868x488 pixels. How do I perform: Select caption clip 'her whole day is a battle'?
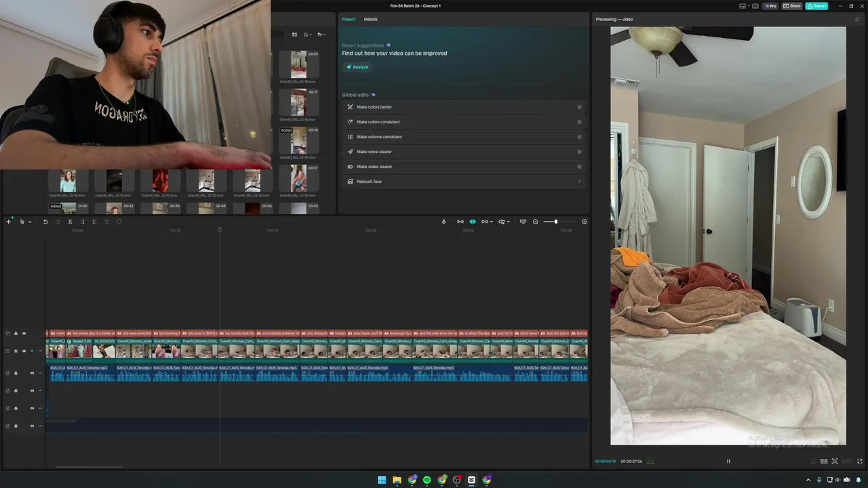tap(92, 333)
